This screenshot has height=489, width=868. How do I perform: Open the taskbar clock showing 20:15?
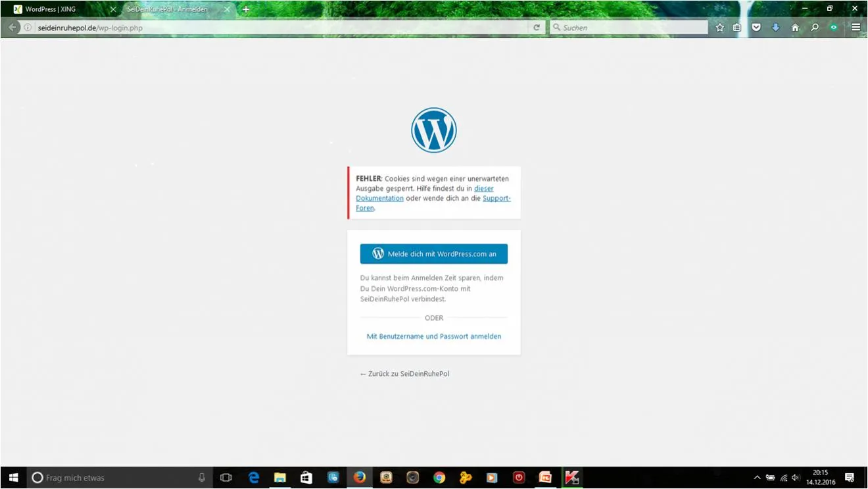[x=821, y=478]
